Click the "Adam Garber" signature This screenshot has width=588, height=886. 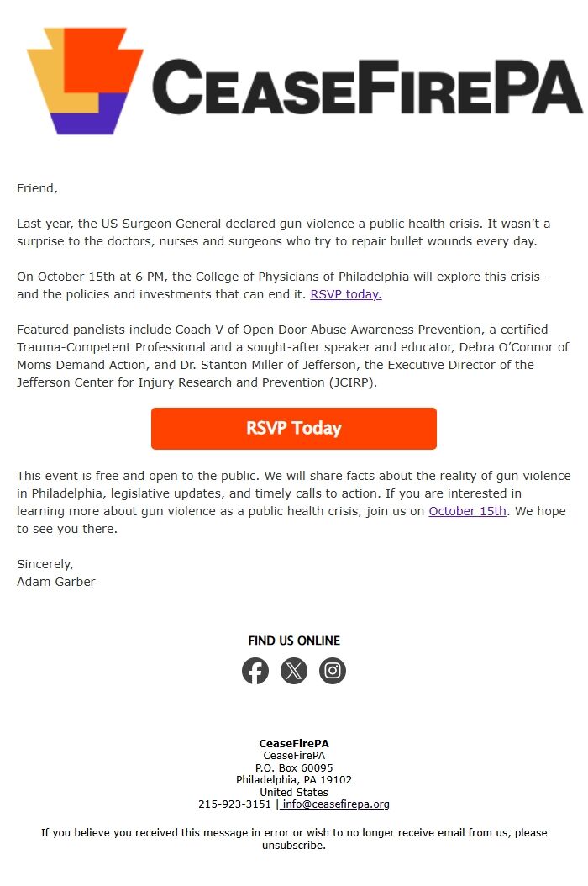click(x=56, y=582)
